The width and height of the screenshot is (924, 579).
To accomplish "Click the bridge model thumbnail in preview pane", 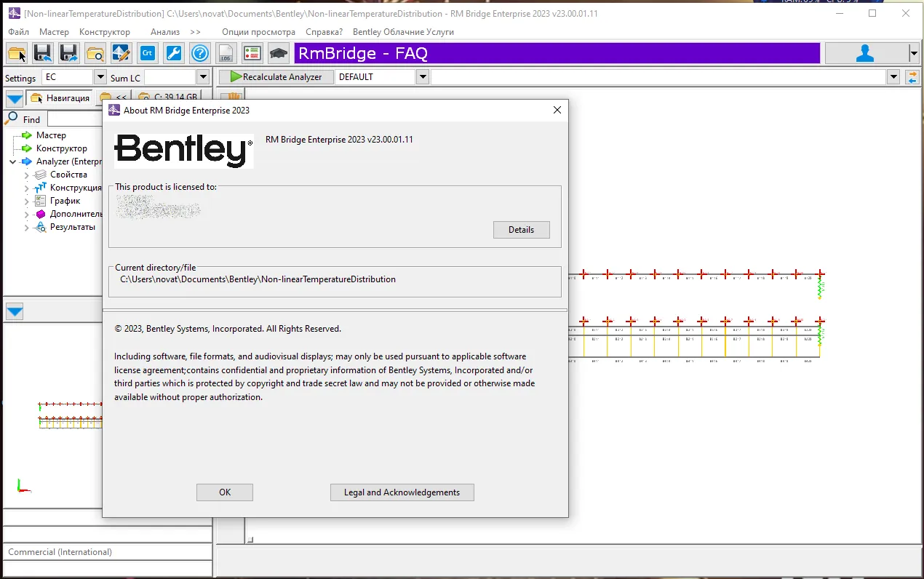I will click(70, 414).
